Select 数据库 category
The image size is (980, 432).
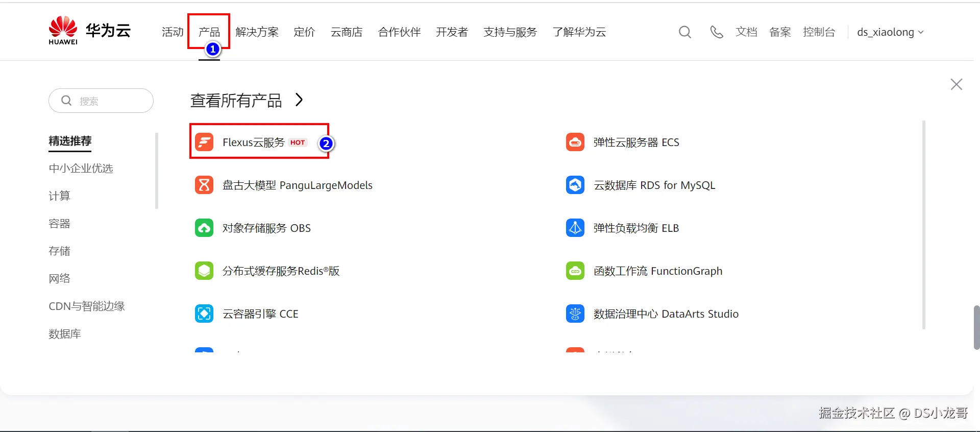65,334
